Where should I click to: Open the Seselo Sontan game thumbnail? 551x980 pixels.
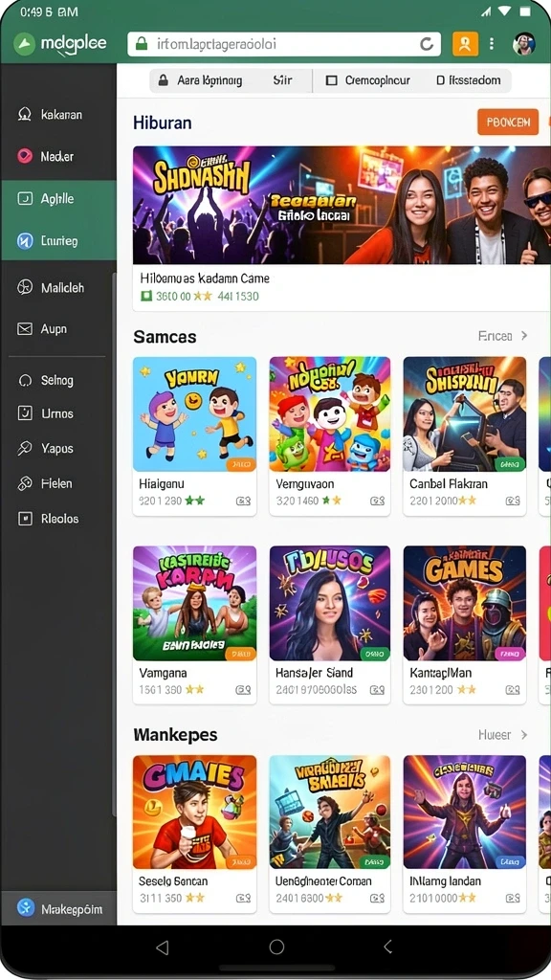pyautogui.click(x=194, y=812)
